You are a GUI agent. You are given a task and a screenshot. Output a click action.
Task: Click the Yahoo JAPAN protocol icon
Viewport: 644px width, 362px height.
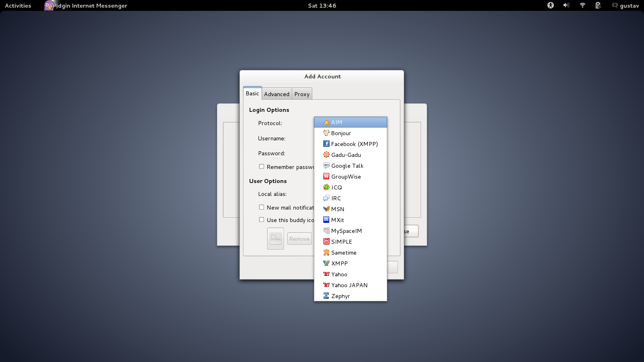pyautogui.click(x=326, y=285)
